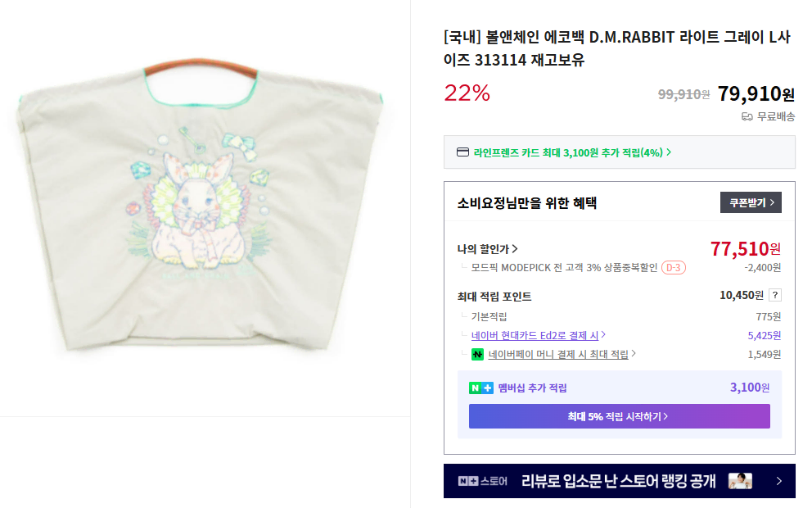
Task: Click the question mark help icon
Action: [x=775, y=296]
